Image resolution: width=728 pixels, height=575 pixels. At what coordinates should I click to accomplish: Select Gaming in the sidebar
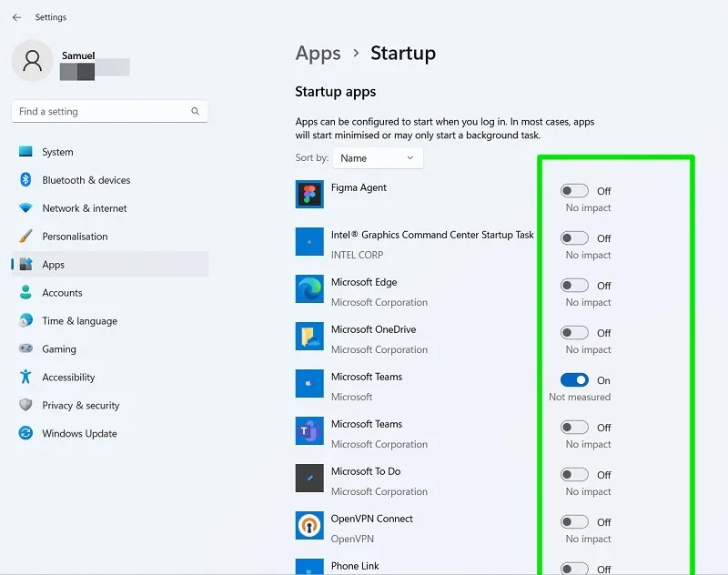110,349
